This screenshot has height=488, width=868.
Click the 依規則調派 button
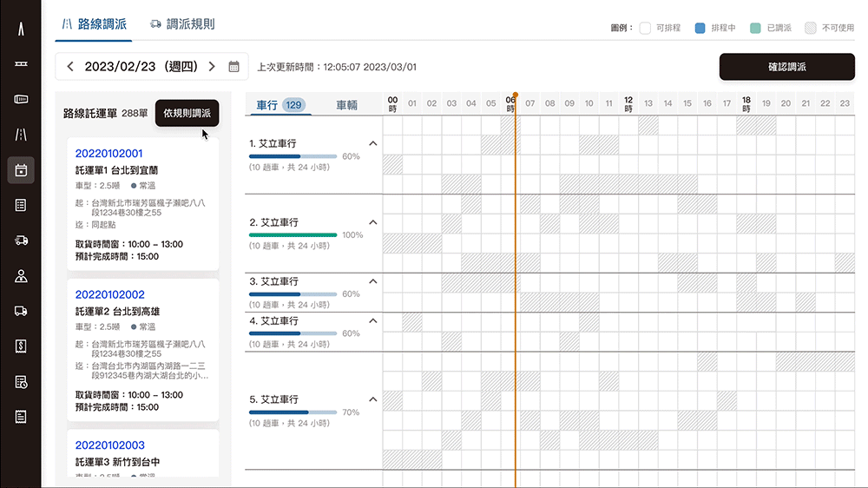click(187, 113)
